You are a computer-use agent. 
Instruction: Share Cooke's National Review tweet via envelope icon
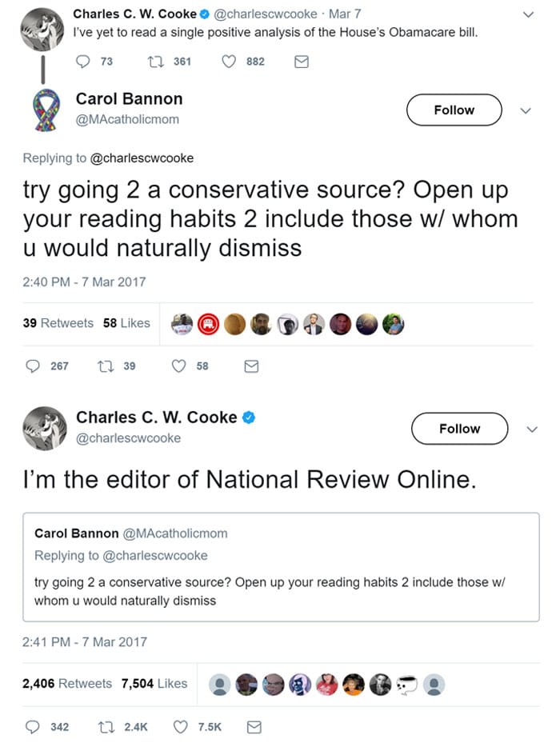click(254, 728)
